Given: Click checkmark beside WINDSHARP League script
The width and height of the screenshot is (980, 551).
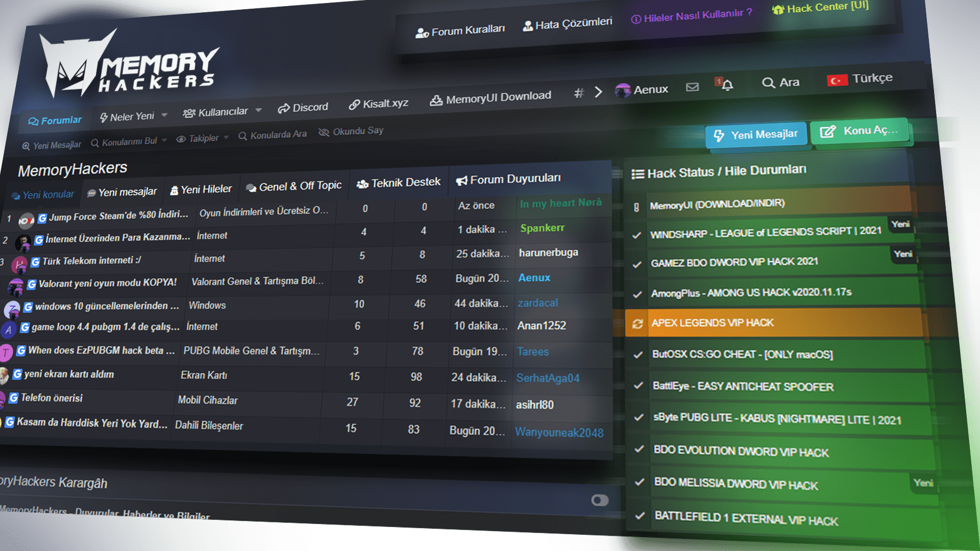Looking at the screenshot, I should point(636,235).
